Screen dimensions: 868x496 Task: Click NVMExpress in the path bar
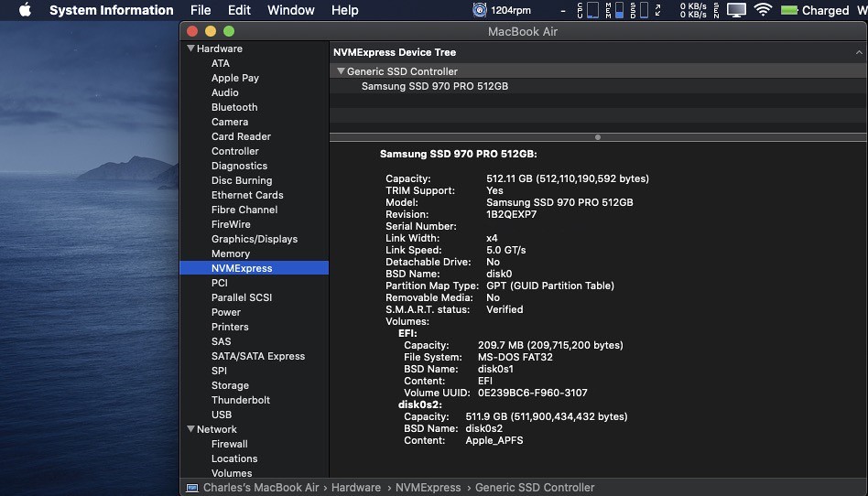(x=428, y=488)
